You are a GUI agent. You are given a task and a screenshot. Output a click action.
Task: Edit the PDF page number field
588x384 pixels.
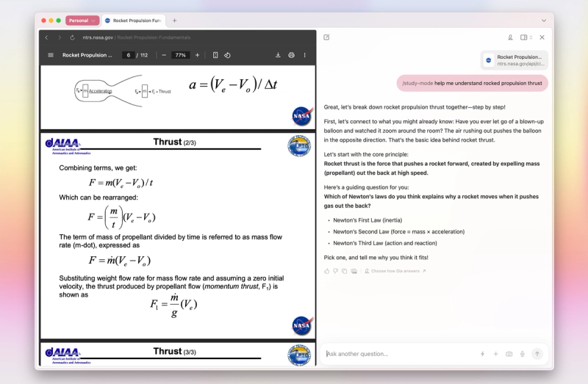(128, 55)
